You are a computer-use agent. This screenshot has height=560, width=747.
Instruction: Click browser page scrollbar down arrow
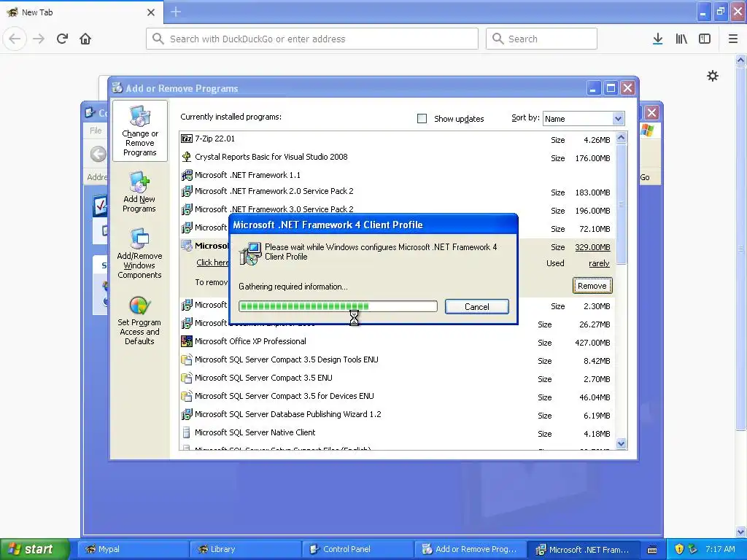coord(740,532)
